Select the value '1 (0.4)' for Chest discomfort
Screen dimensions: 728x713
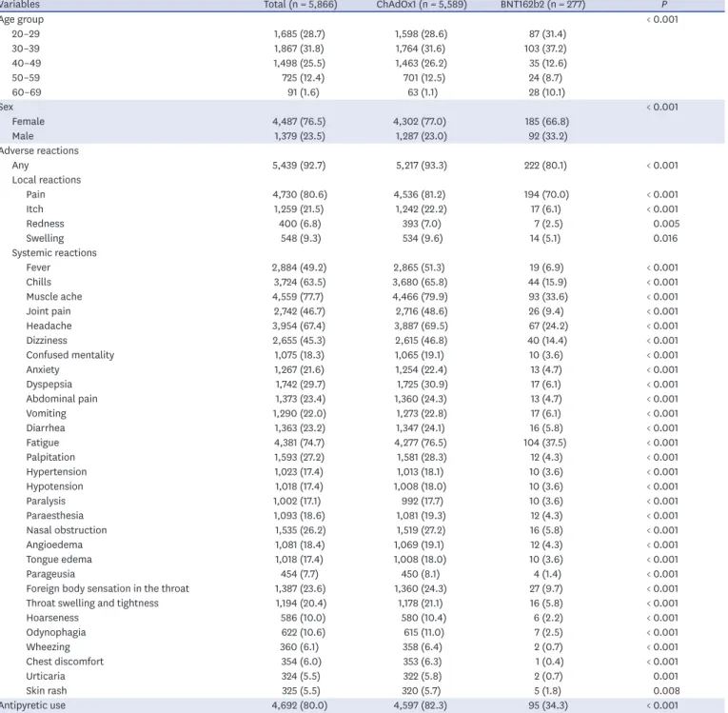(549, 662)
